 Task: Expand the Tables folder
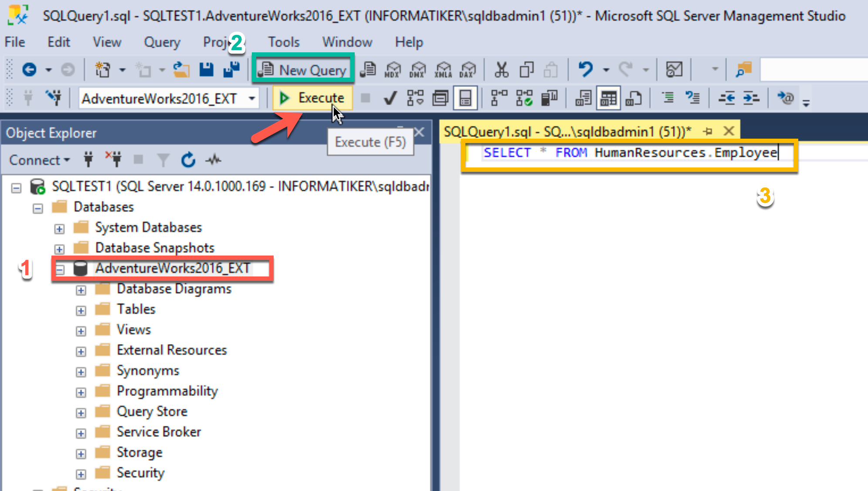(81, 311)
